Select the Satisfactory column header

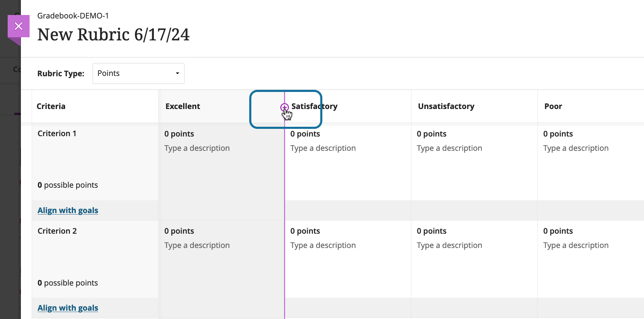314,106
